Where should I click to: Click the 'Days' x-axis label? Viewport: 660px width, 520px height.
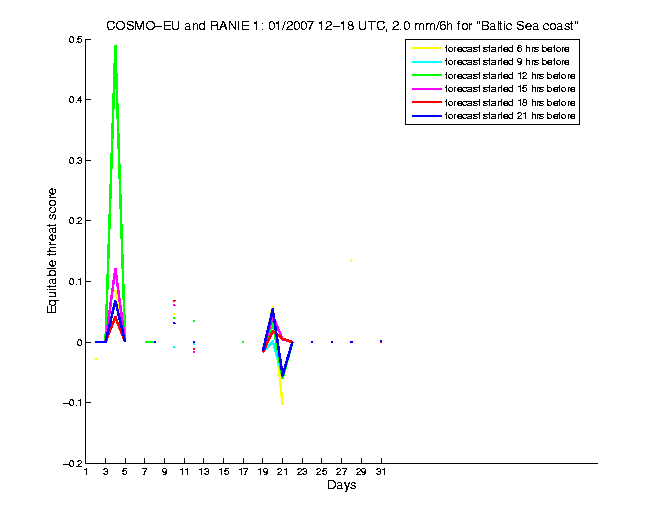tap(341, 486)
